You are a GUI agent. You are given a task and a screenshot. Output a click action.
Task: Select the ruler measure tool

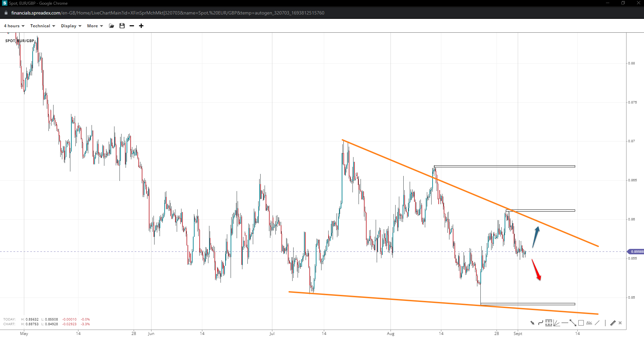coord(613,323)
